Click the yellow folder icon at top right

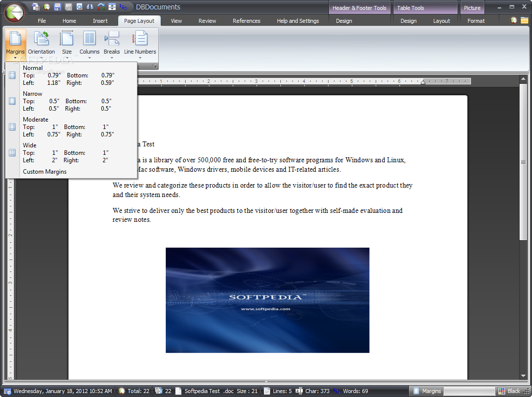click(524, 20)
